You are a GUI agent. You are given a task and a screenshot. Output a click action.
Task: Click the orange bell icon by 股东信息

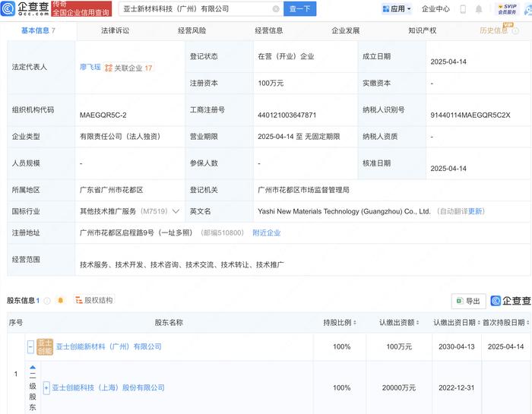(61, 300)
